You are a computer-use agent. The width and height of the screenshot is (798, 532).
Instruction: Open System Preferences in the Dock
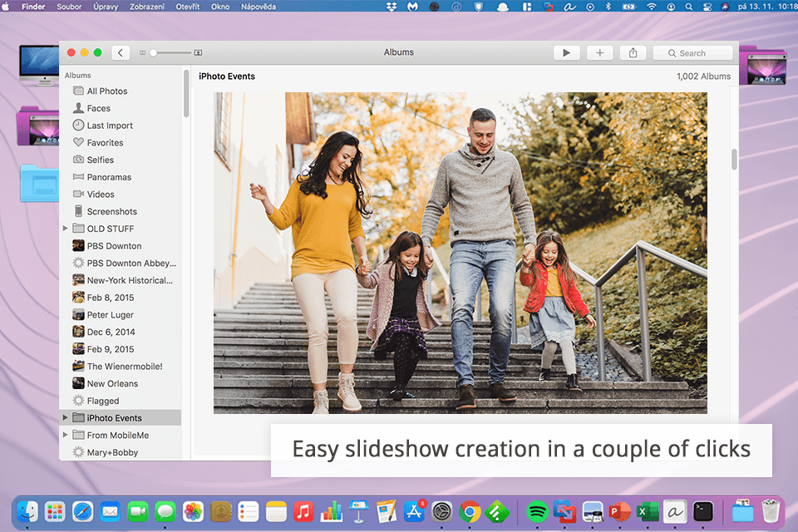441,512
